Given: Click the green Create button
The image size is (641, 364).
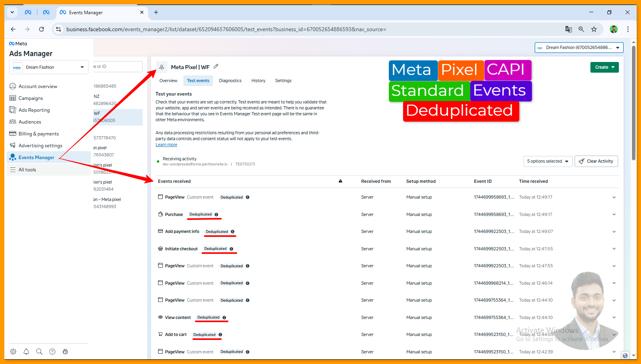Looking at the screenshot, I should [604, 67].
